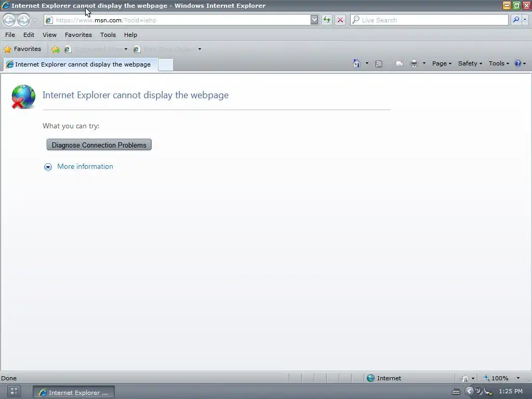Click the Read Mail envelope icon
The height and width of the screenshot is (399, 532).
400,63
